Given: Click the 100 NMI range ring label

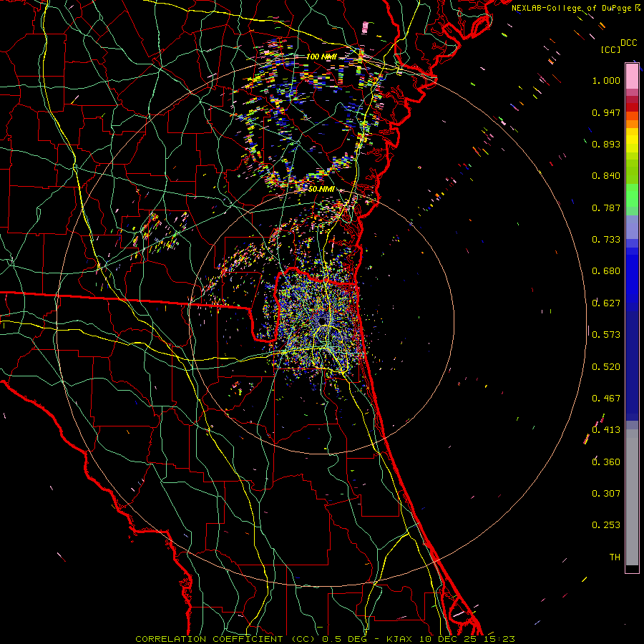Looking at the screenshot, I should tap(321, 57).
